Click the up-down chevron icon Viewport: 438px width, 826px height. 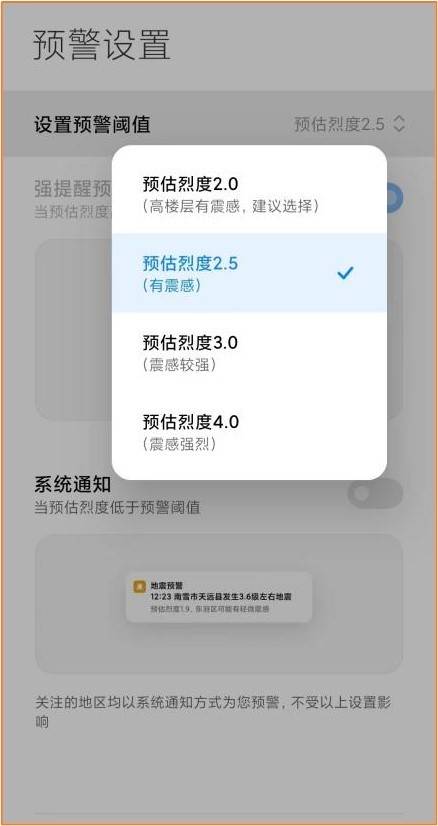(399, 124)
